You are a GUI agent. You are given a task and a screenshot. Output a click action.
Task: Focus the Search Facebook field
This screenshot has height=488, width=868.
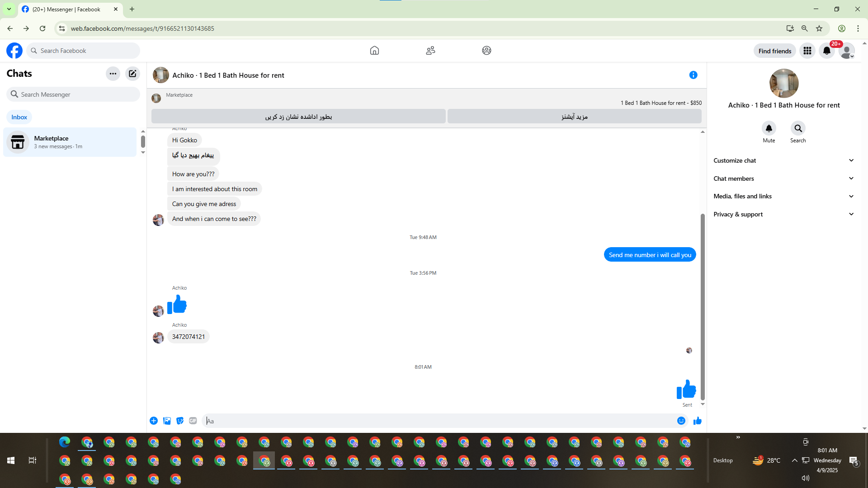point(84,51)
